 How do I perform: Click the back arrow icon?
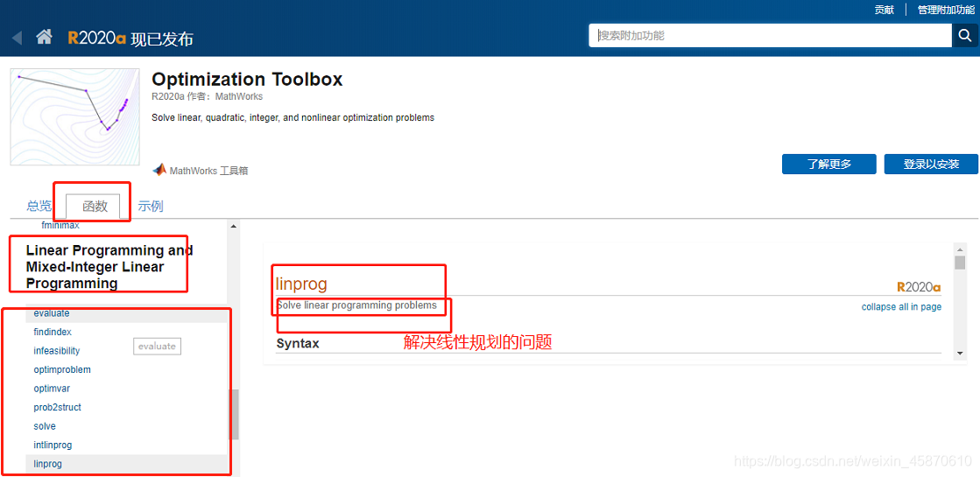pyautogui.click(x=17, y=38)
